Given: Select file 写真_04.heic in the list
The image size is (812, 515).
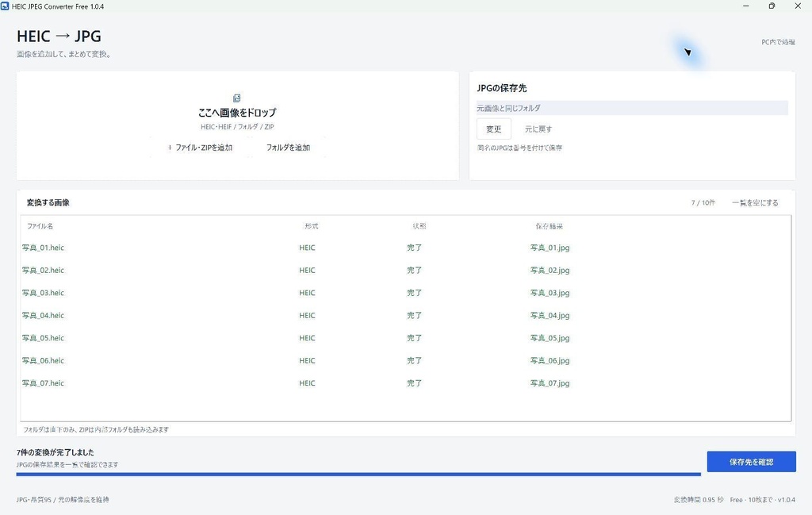Looking at the screenshot, I should coord(43,316).
